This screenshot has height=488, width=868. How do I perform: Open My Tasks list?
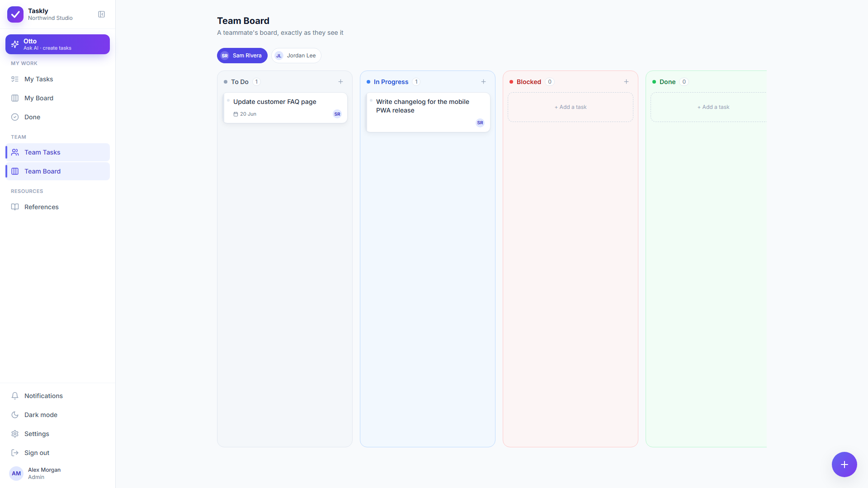click(57, 79)
